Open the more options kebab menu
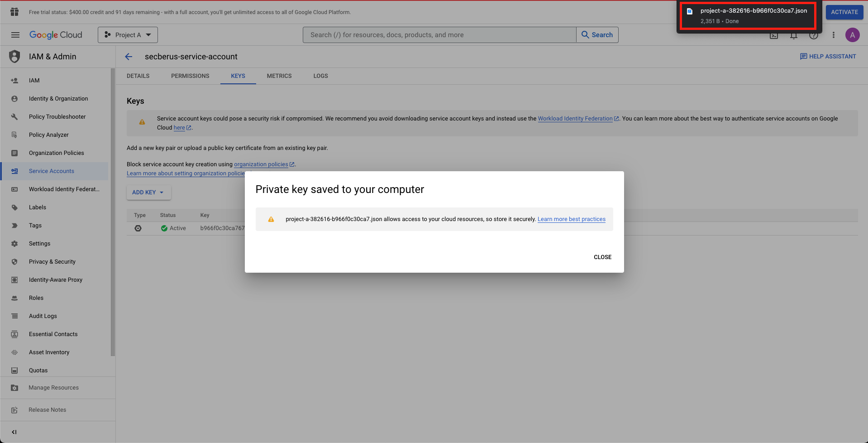The image size is (868, 443). pos(834,35)
